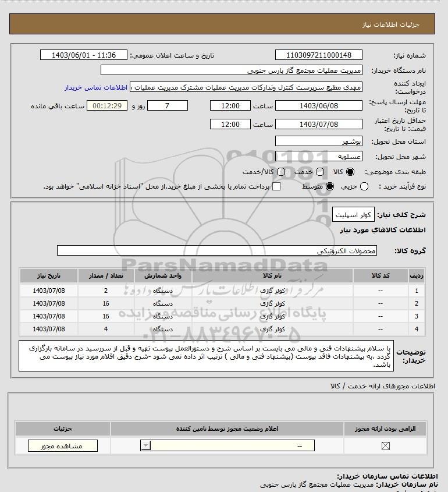This screenshot has width=448, height=492.
Task: Click the مشاهده مجوز button
Action: point(63,446)
